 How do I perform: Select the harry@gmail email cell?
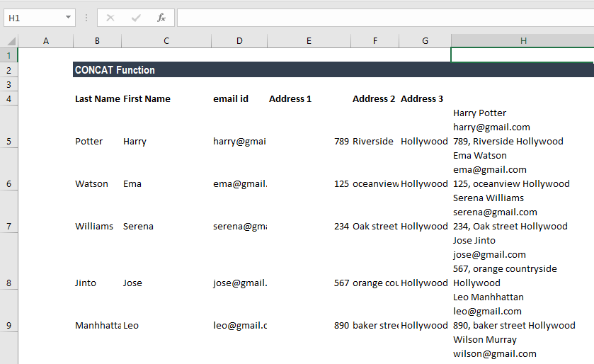(x=239, y=127)
